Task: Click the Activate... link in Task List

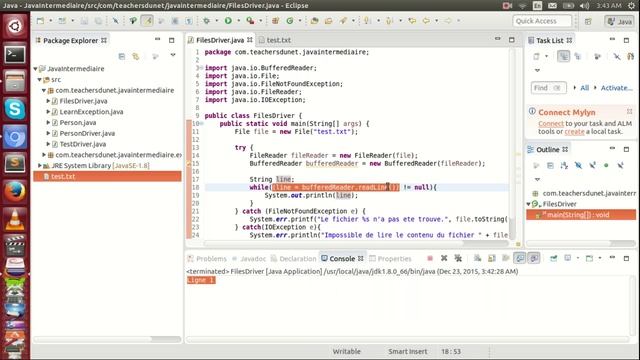Action: pos(616,88)
